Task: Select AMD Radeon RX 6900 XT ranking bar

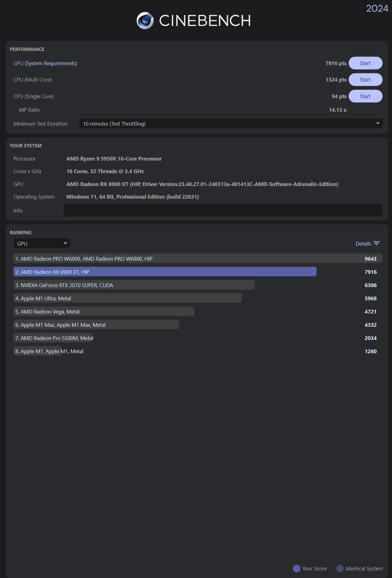Action: tap(165, 272)
